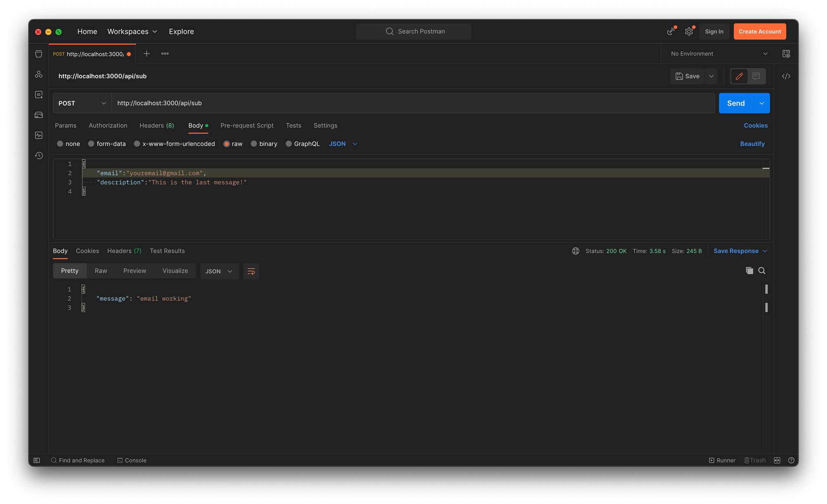Click the Beautify link
The width and height of the screenshot is (827, 504).
(x=752, y=144)
